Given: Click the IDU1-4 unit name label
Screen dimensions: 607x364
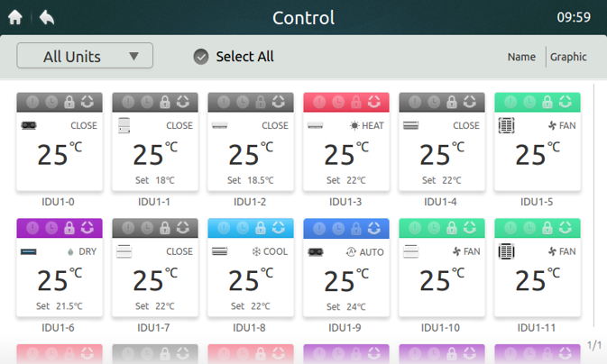Looking at the screenshot, I should [441, 202].
